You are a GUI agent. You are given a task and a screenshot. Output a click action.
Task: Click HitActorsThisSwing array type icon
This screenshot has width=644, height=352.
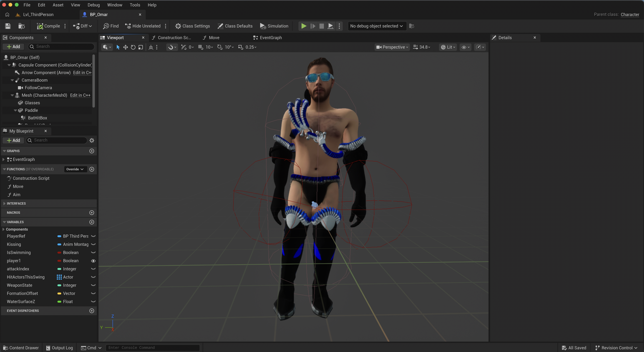tap(59, 277)
